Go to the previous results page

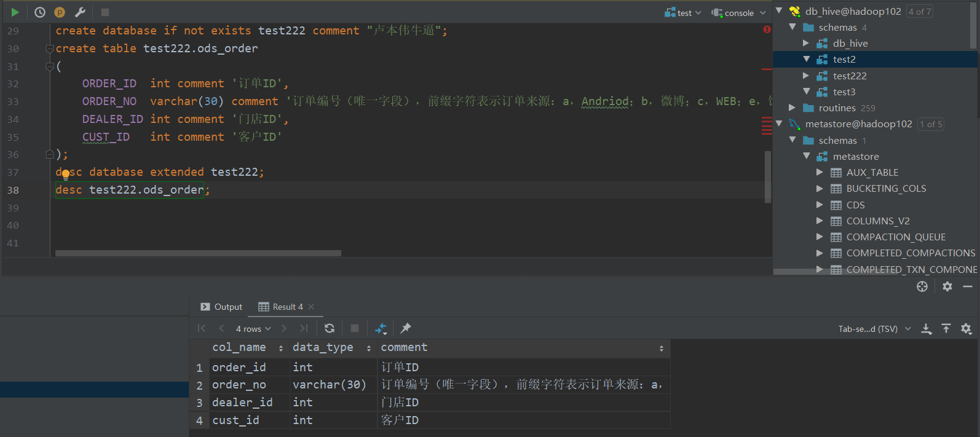point(221,328)
